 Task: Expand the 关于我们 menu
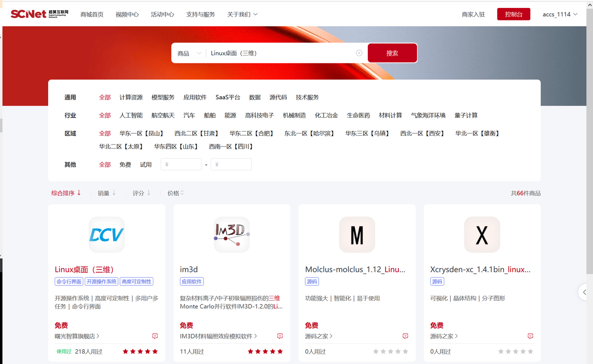tap(242, 14)
